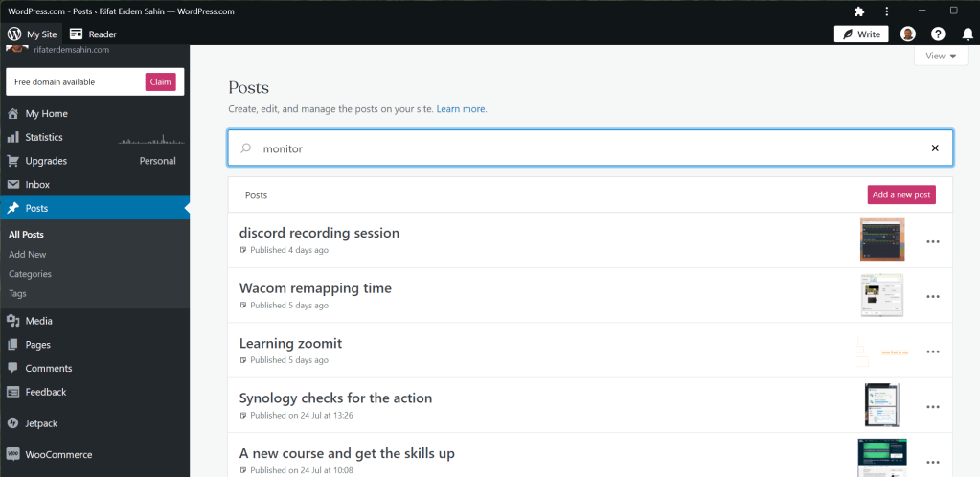Viewport: 980px width, 477px height.
Task: Click thumbnail of Learning zoomit
Action: click(x=882, y=352)
